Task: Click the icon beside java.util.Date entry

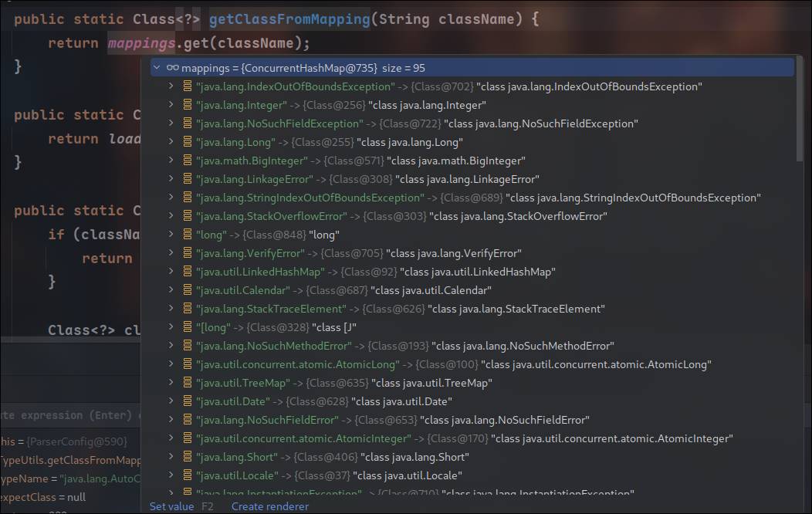Action: coord(187,401)
